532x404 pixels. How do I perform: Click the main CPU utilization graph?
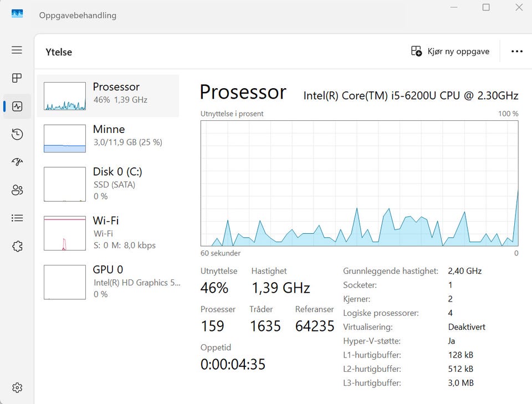point(359,183)
